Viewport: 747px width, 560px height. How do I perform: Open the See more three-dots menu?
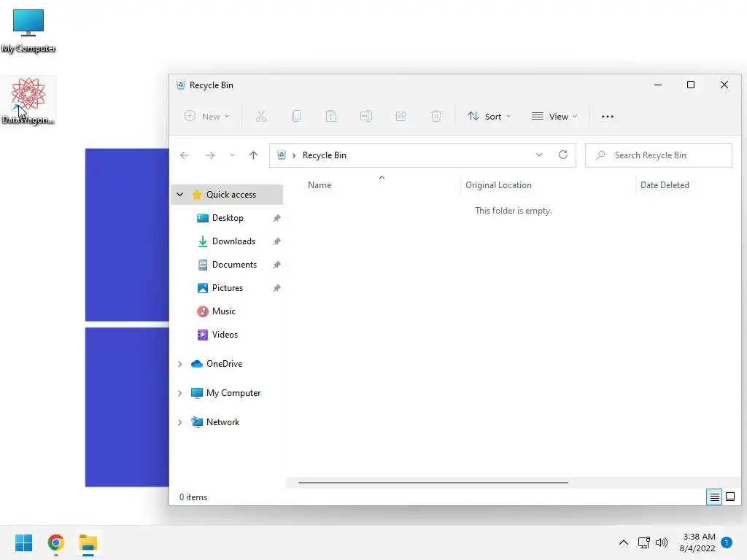608,116
